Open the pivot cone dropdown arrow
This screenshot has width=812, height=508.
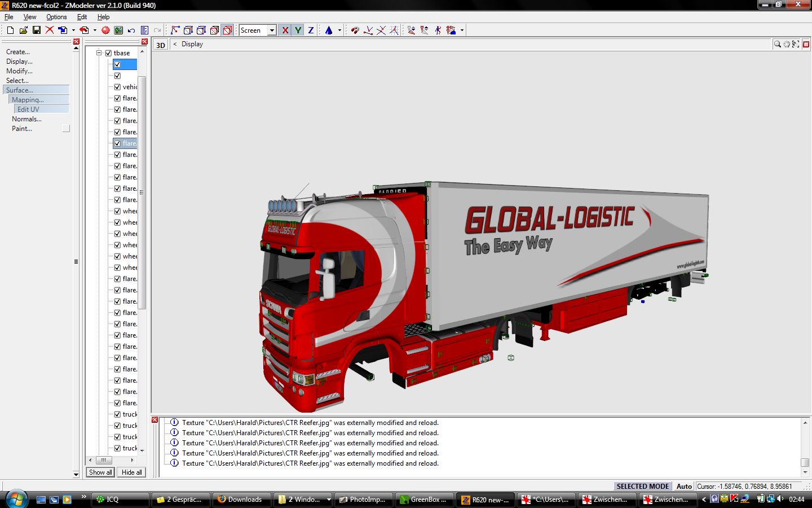pyautogui.click(x=339, y=30)
